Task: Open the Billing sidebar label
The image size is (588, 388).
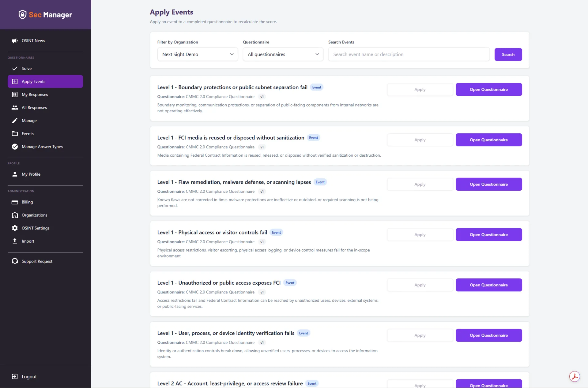Action: click(x=27, y=202)
